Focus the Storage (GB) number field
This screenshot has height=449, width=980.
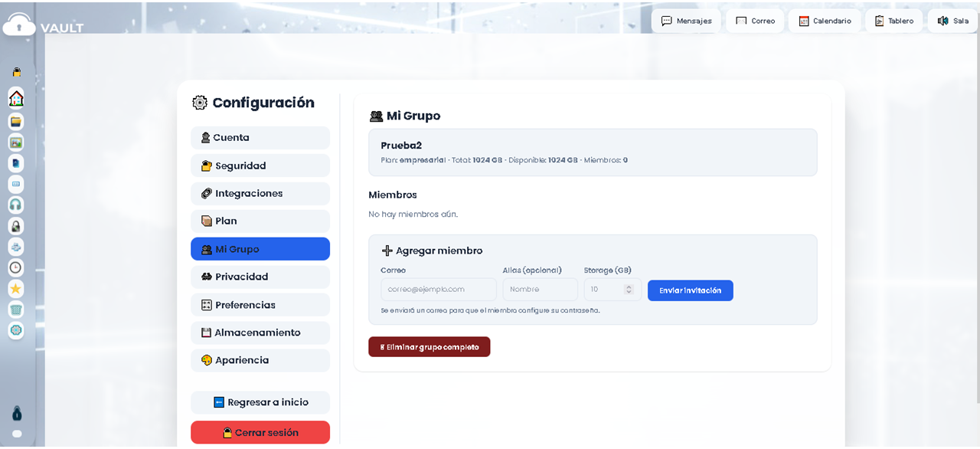(612, 290)
